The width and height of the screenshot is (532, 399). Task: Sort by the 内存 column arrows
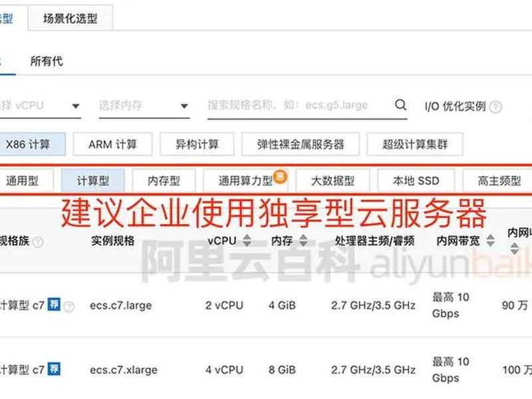click(x=303, y=241)
